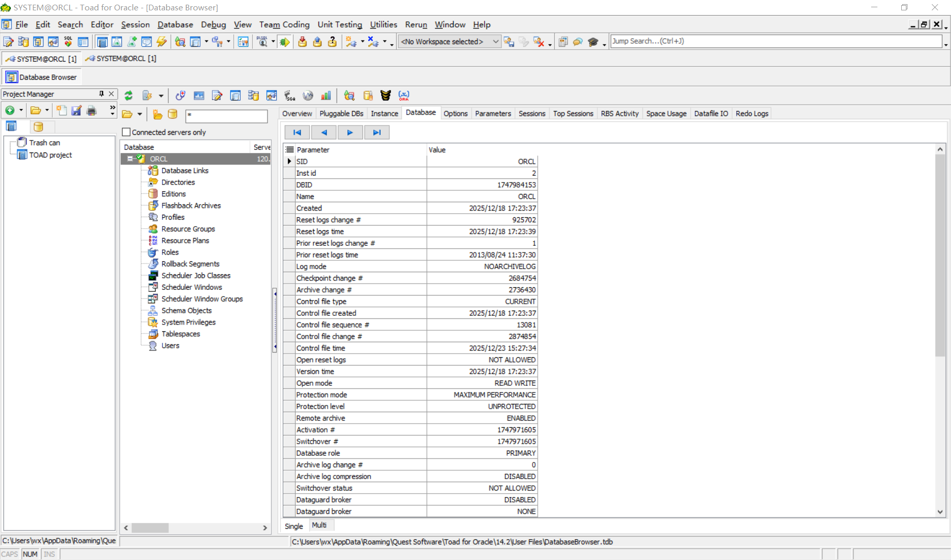Click the stethoscope health check icon
The image size is (951, 560).
pyautogui.click(x=180, y=95)
